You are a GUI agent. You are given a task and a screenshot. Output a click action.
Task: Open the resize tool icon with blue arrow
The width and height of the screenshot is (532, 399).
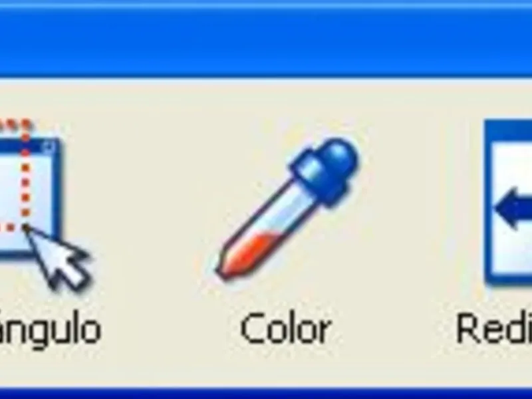[508, 203]
